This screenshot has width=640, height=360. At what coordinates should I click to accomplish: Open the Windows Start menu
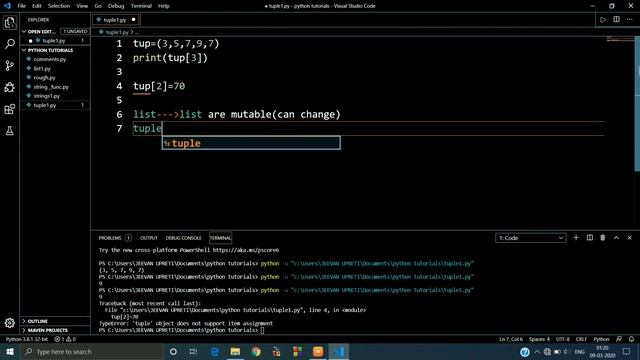(x=10, y=351)
